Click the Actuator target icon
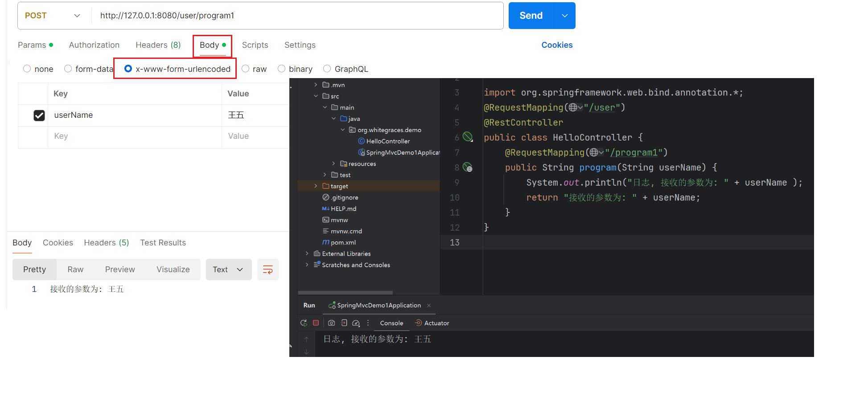 point(418,323)
